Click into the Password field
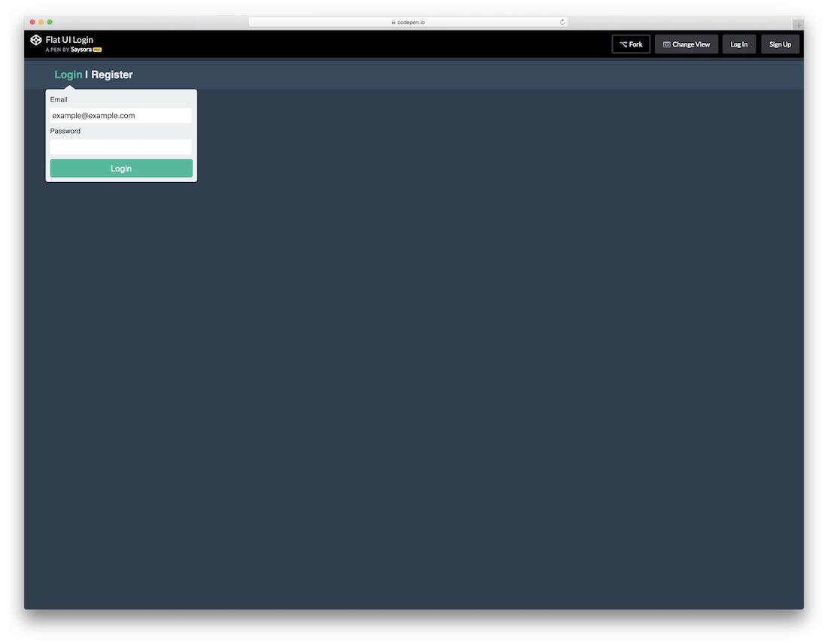Screen dimensions: 828x644 click(x=120, y=147)
